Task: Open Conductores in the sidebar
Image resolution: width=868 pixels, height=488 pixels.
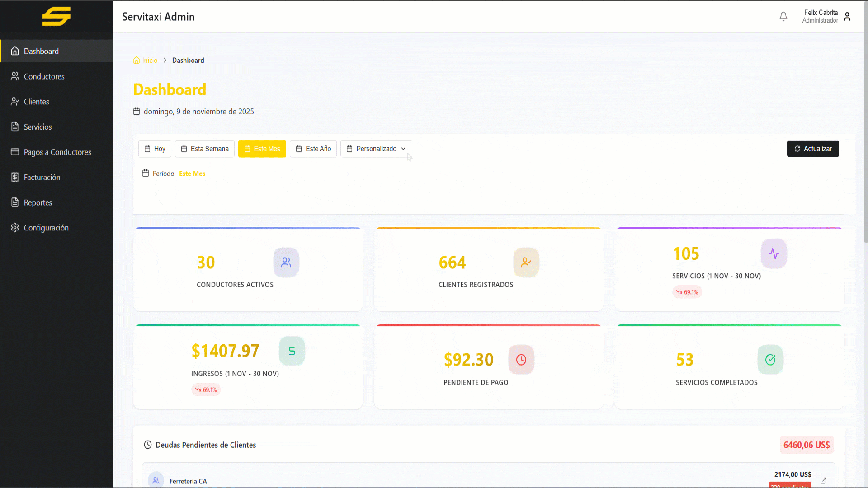Action: point(44,76)
